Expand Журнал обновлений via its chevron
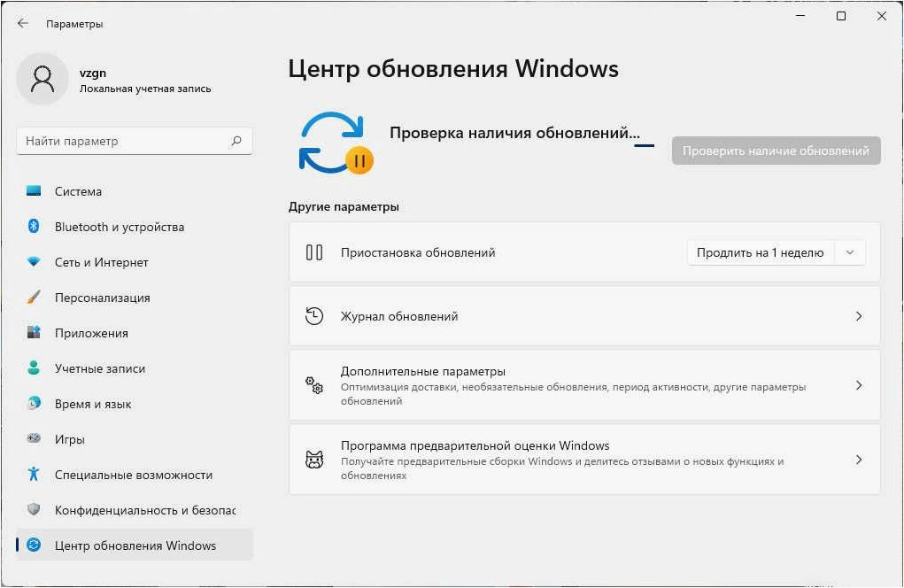The height and width of the screenshot is (588, 904). 859,316
